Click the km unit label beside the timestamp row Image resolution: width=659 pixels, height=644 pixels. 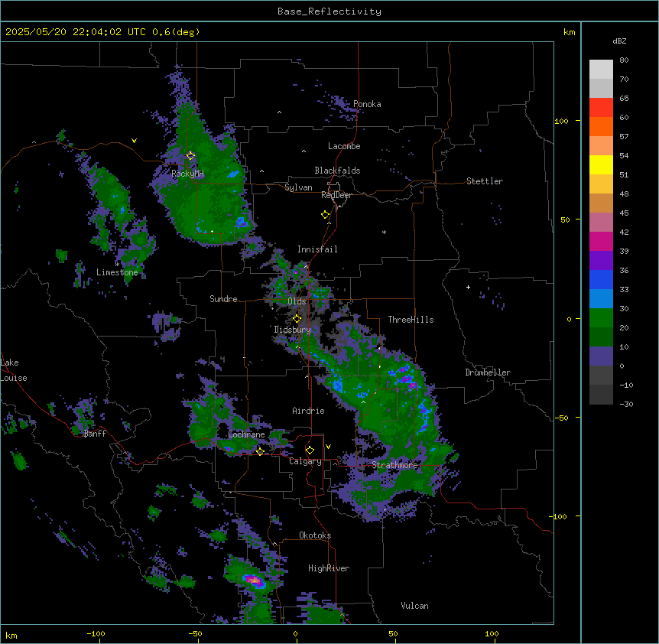coord(569,32)
